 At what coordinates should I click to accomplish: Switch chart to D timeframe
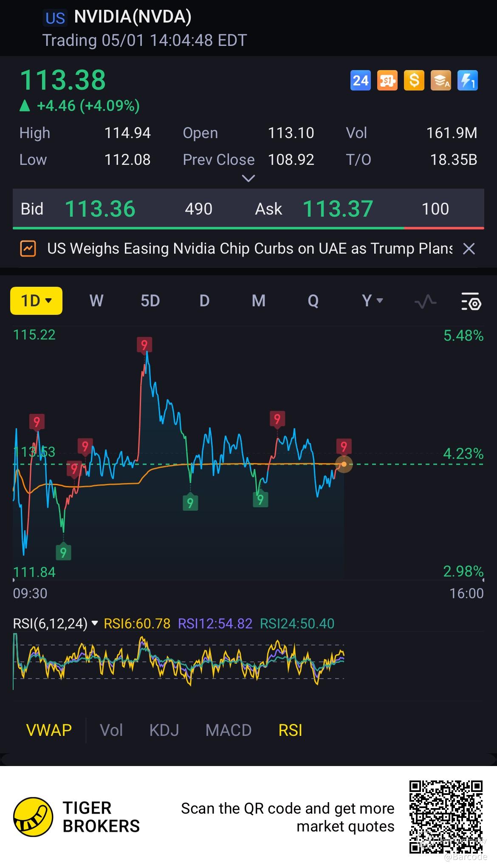pos(204,301)
